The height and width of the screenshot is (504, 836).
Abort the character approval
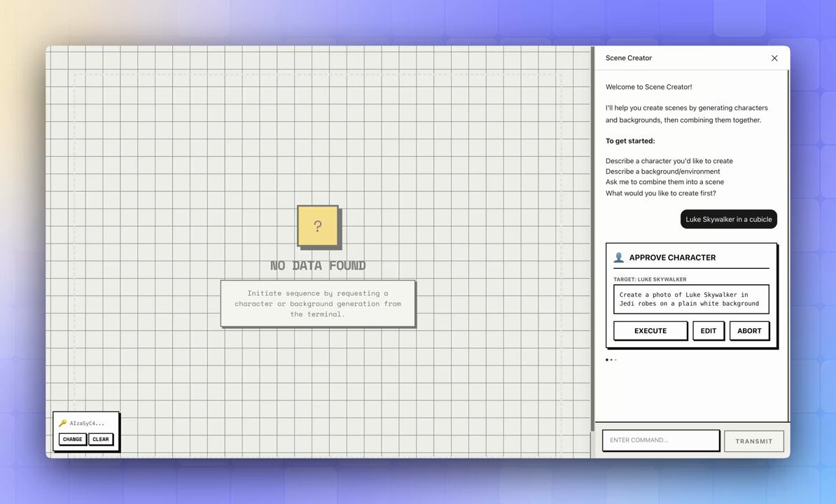click(749, 331)
